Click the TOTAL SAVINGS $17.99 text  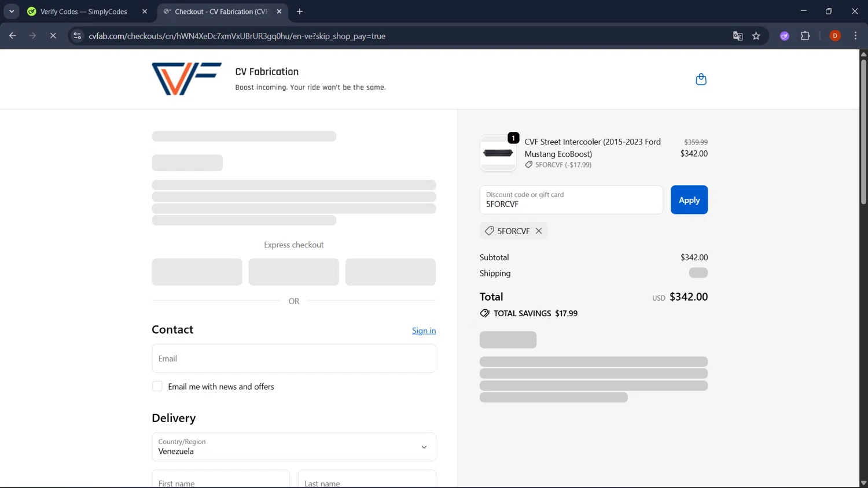(535, 313)
